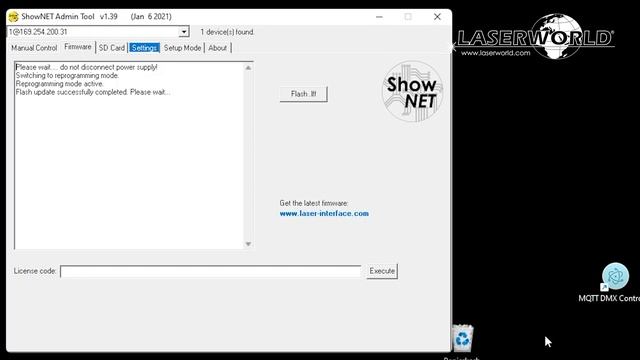This screenshot has height=360, width=640.
Task: Open the www.laser-interface.com link
Action: pyautogui.click(x=324, y=213)
